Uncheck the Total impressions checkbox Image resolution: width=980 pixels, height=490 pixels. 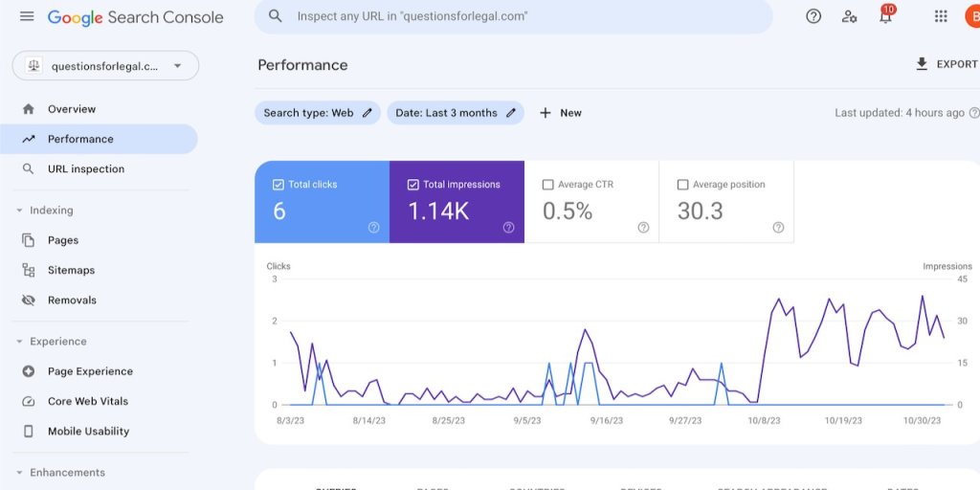pos(412,185)
